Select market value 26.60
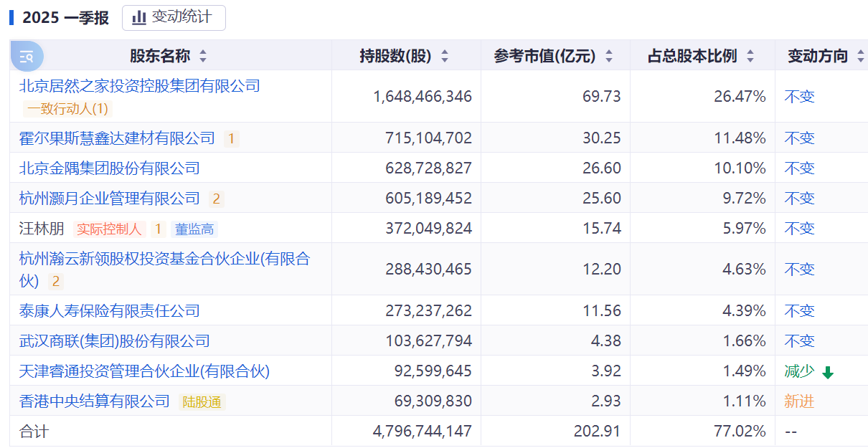This screenshot has height=448, width=868. [602, 168]
